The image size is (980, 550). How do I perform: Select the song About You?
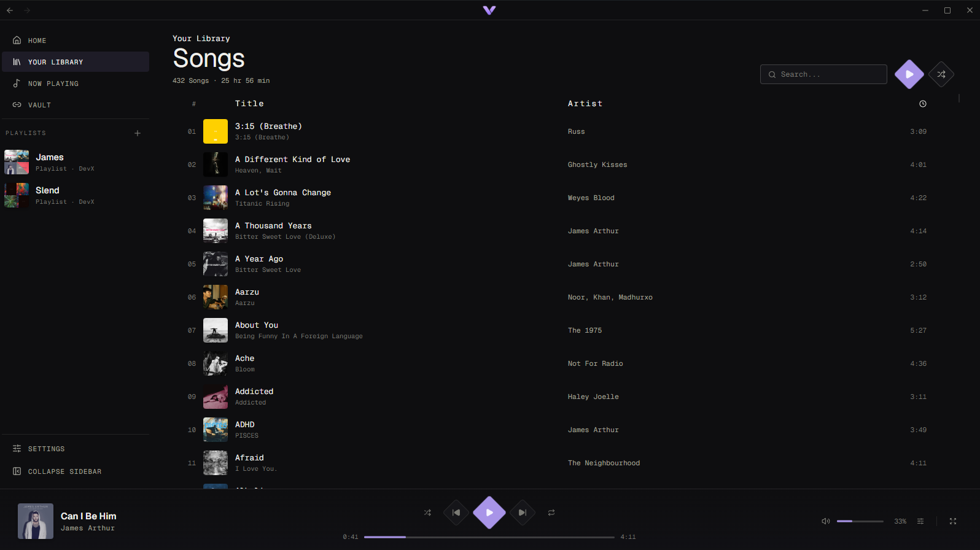click(x=557, y=330)
